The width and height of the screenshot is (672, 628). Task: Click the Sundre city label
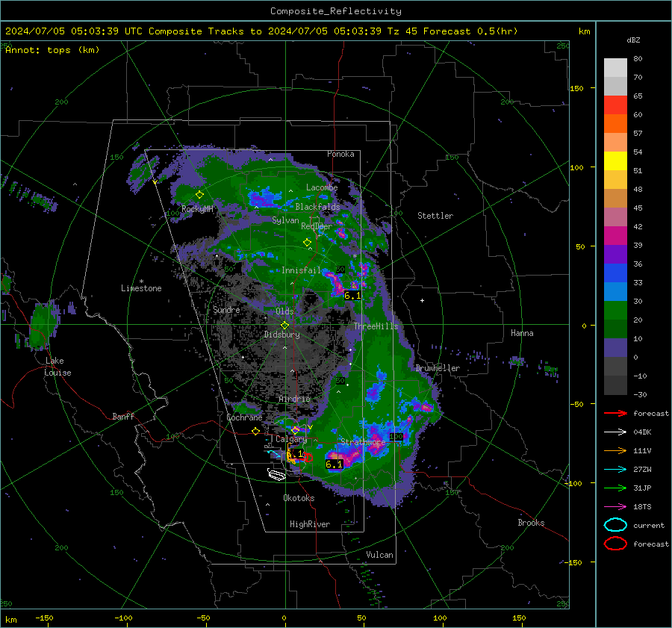[226, 309]
